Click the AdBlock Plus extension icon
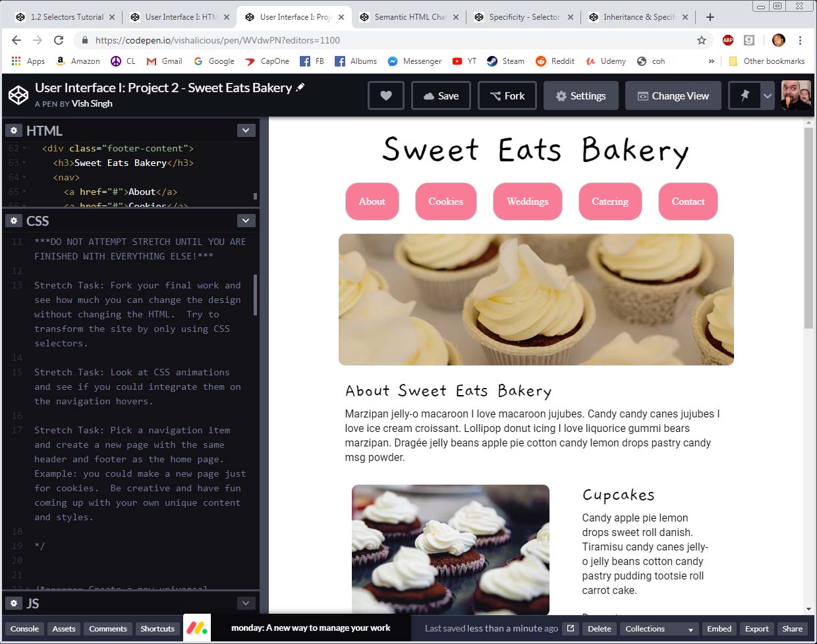This screenshot has width=817, height=644. [x=728, y=40]
